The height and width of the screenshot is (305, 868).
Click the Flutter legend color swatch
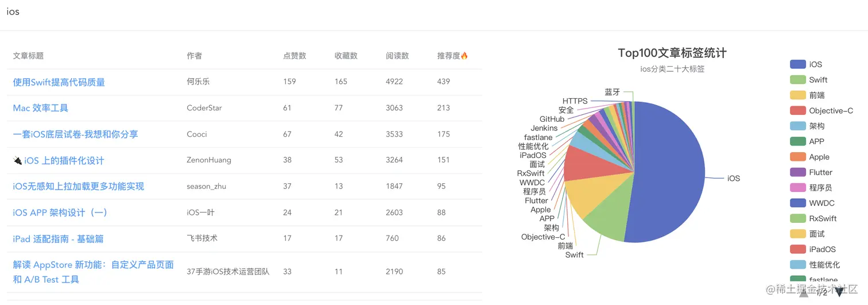[x=798, y=172]
